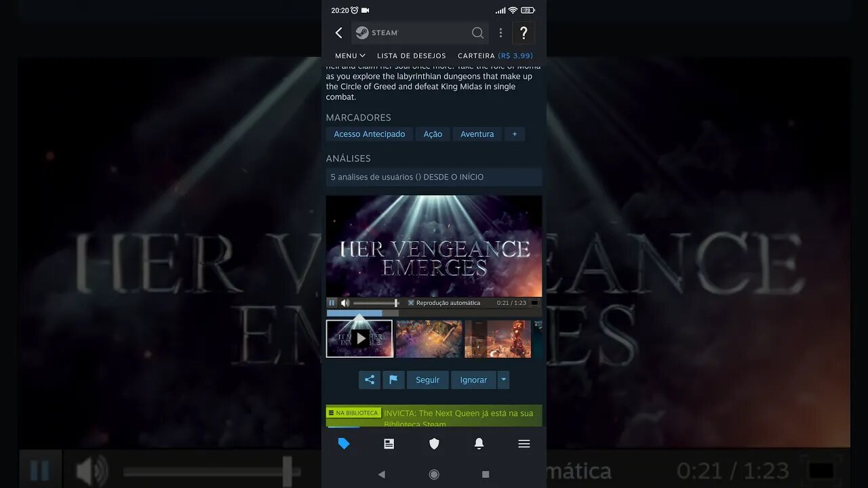The height and width of the screenshot is (488, 868).
Task: Open help via the question mark icon
Action: click(524, 33)
